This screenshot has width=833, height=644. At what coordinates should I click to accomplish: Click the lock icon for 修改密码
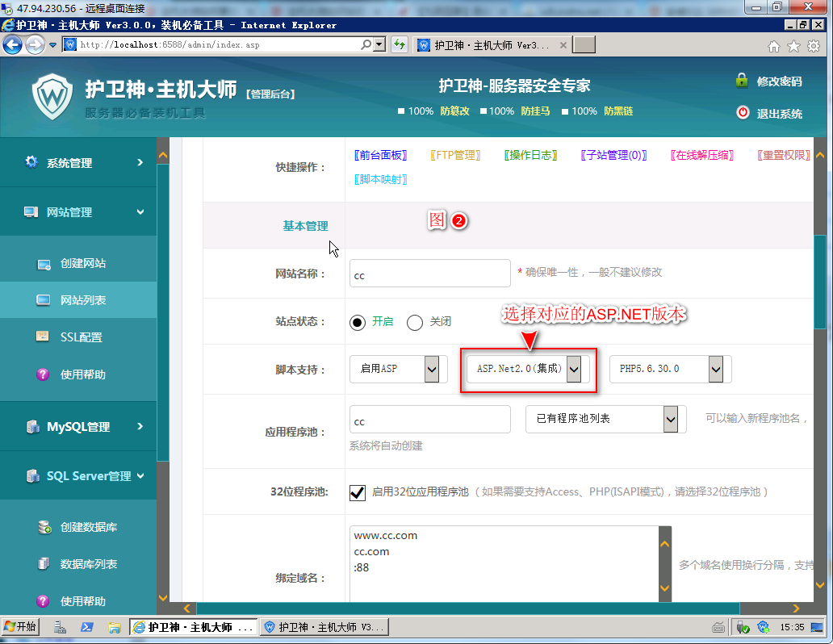coord(742,81)
